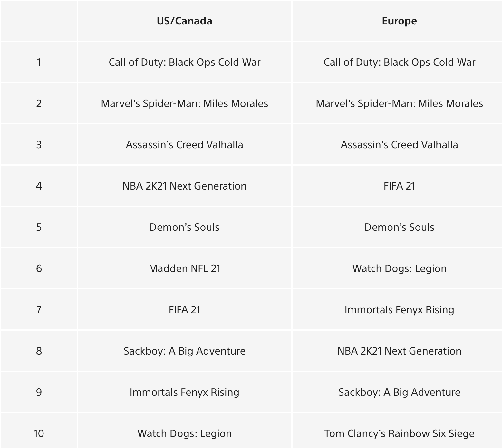
Task: Click FIFA 21 in the Europe column
Action: [x=399, y=186]
